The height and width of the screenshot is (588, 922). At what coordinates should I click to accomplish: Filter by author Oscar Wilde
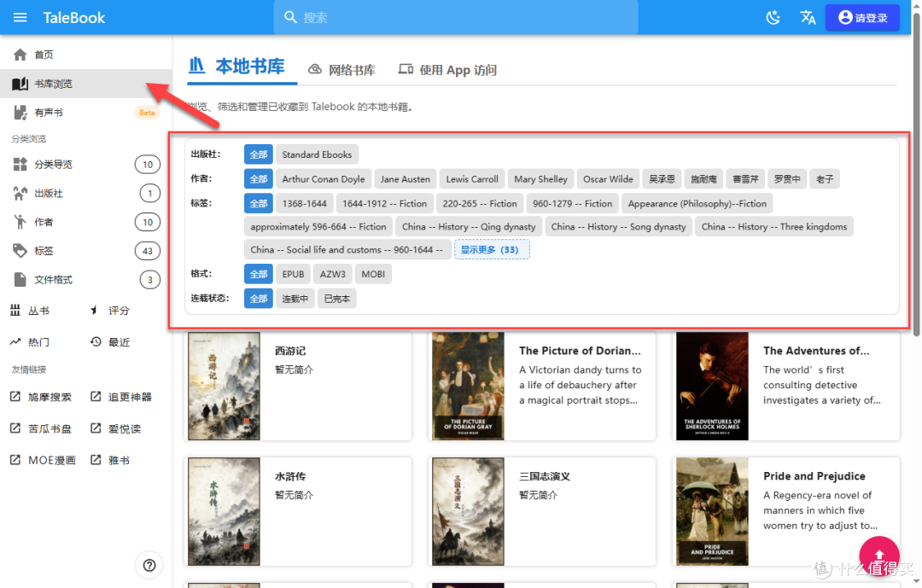tap(608, 178)
